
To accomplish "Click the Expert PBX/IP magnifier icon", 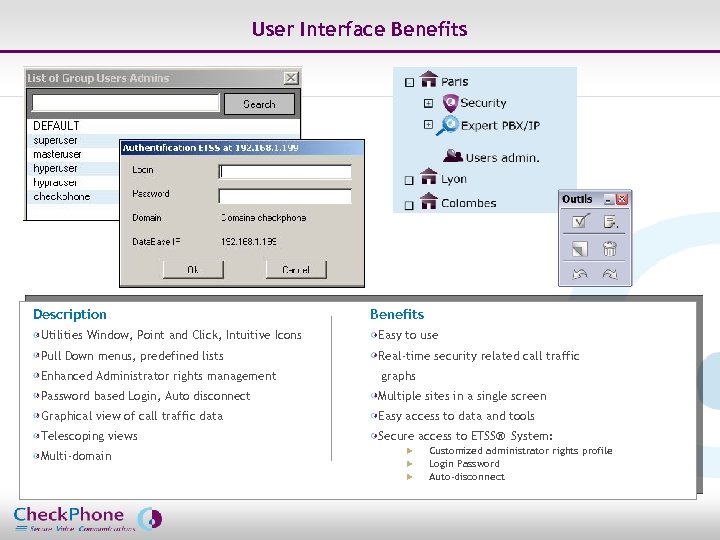I will 448,125.
